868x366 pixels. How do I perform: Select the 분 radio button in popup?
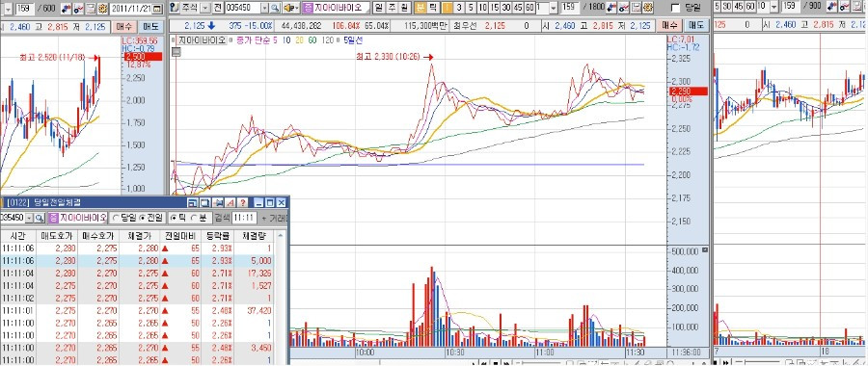click(x=194, y=218)
